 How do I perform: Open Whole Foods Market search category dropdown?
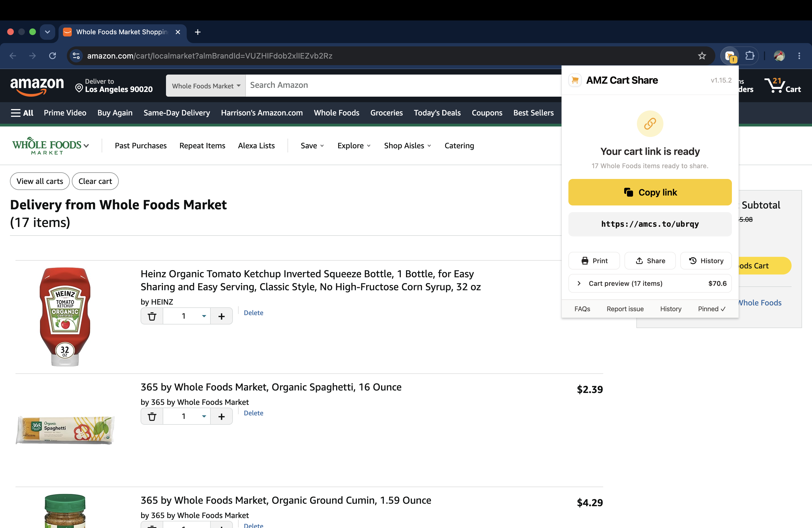[206, 86]
